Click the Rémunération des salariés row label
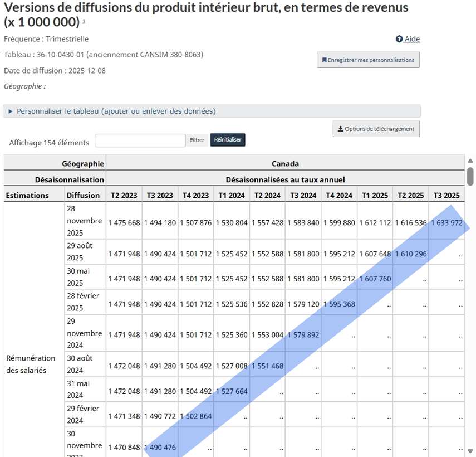This screenshot has width=476, height=457. (x=31, y=364)
